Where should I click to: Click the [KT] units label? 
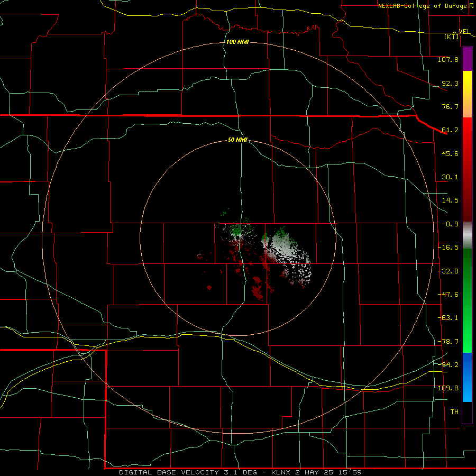451,36
